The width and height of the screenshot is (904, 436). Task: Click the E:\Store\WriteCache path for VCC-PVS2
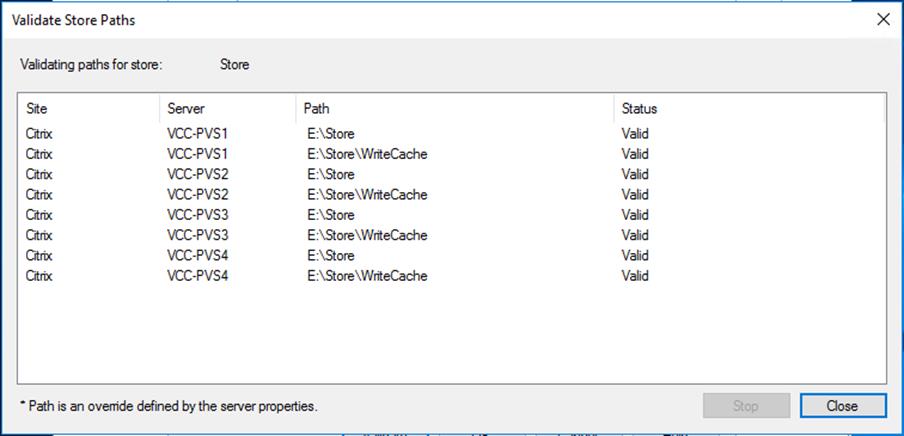coord(367,194)
